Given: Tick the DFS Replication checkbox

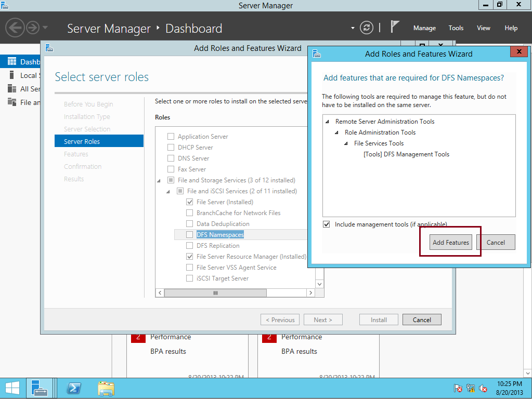Looking at the screenshot, I should [x=189, y=245].
